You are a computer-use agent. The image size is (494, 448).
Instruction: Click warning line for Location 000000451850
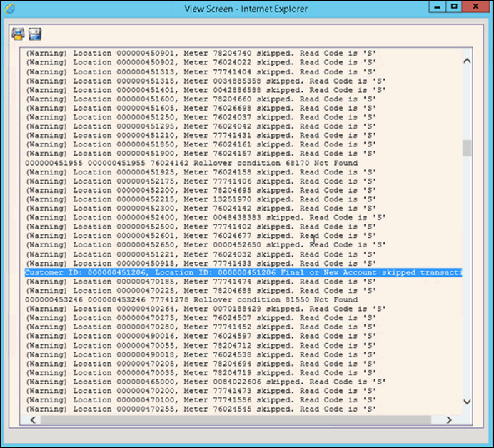[201, 145]
